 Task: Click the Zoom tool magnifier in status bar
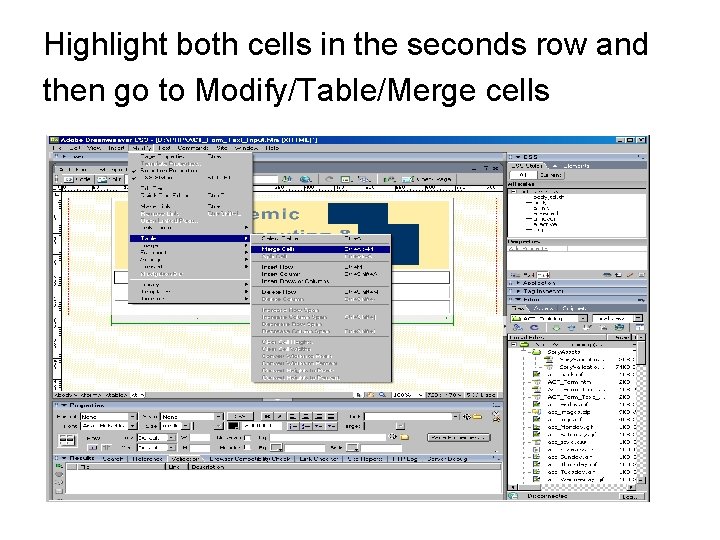tap(382, 395)
